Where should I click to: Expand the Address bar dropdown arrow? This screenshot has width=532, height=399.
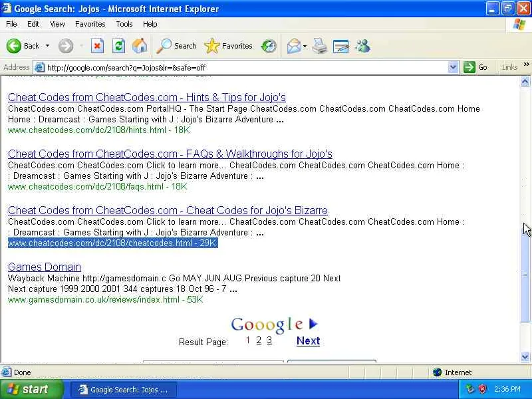453,67
